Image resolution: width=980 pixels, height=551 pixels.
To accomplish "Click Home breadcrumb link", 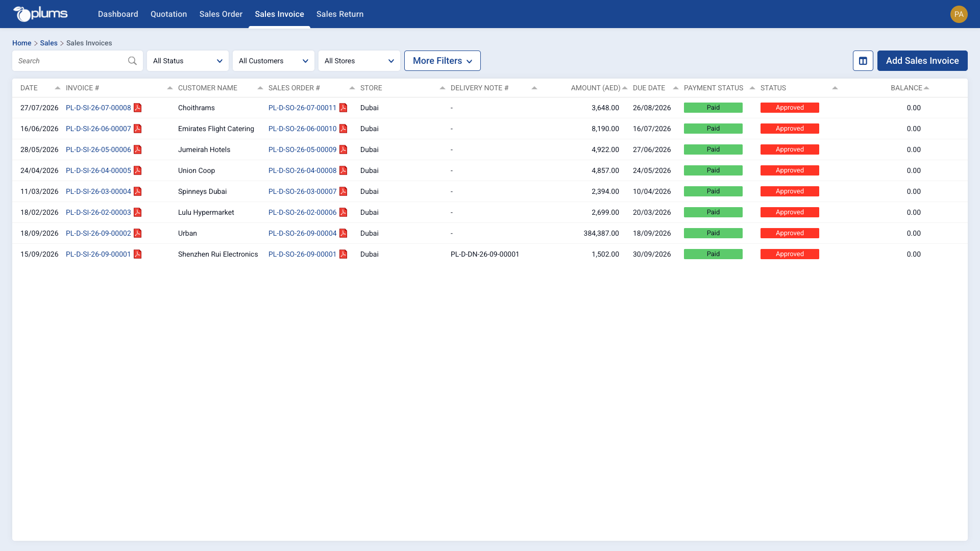I will pos(22,43).
